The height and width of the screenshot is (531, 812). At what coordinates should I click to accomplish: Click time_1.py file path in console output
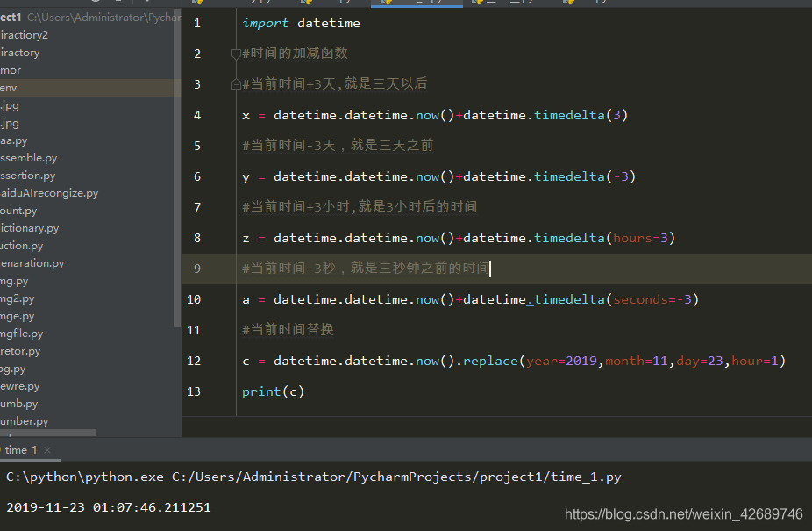396,477
